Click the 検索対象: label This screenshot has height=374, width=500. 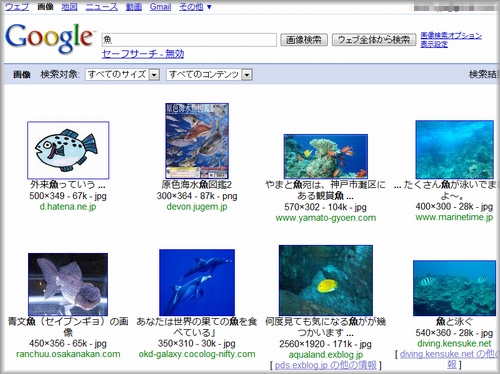coord(60,74)
